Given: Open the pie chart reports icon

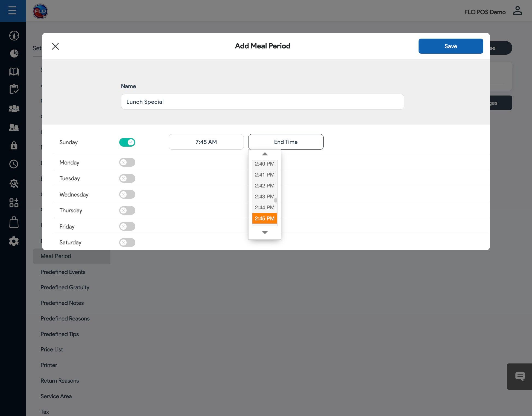Looking at the screenshot, I should pyautogui.click(x=14, y=53).
